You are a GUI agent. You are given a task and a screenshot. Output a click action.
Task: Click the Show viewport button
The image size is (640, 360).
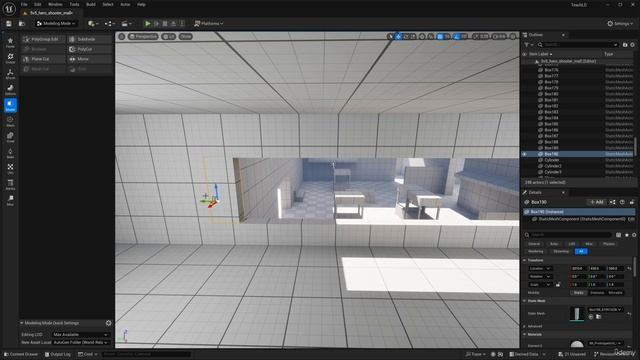[x=186, y=36]
